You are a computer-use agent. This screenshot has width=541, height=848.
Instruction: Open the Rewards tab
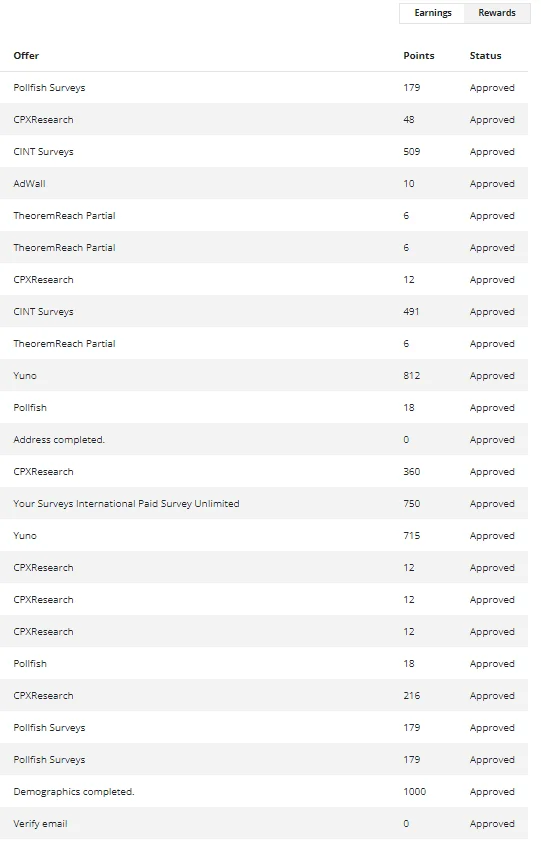497,13
